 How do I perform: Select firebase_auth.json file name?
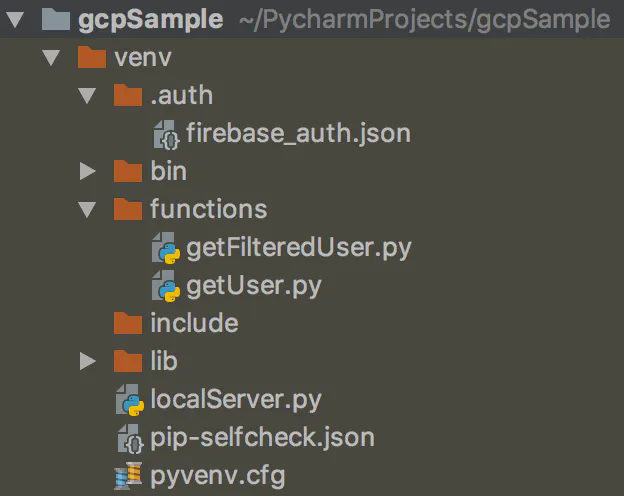[298, 134]
